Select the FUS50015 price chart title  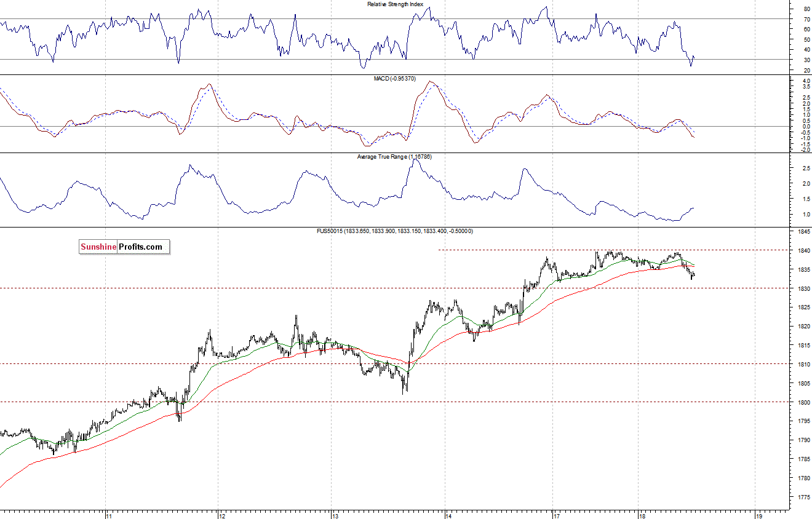click(x=394, y=231)
